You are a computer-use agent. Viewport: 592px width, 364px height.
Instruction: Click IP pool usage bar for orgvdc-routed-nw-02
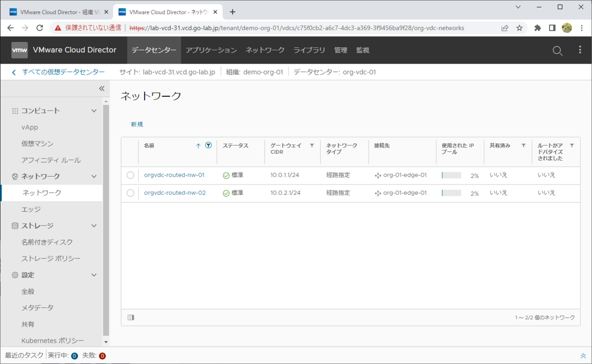451,193
